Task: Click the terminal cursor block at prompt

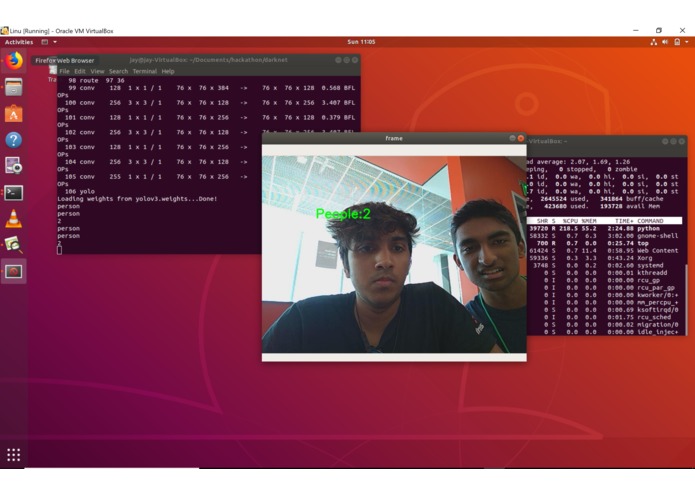Action: (59, 250)
